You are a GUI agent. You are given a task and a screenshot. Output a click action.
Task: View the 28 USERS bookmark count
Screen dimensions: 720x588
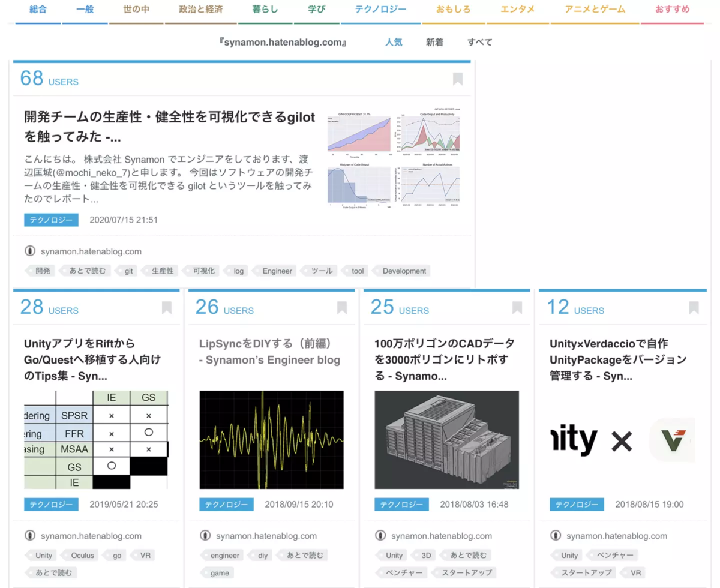(x=49, y=307)
